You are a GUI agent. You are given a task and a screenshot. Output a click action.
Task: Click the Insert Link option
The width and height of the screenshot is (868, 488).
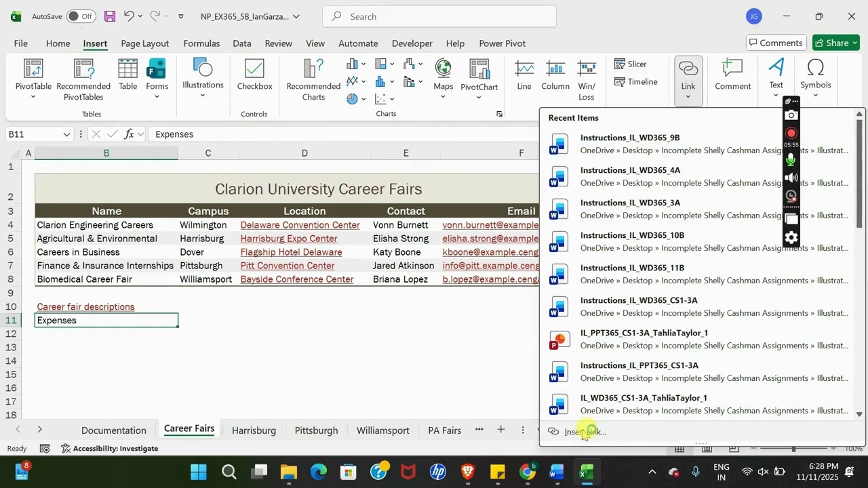click(585, 432)
